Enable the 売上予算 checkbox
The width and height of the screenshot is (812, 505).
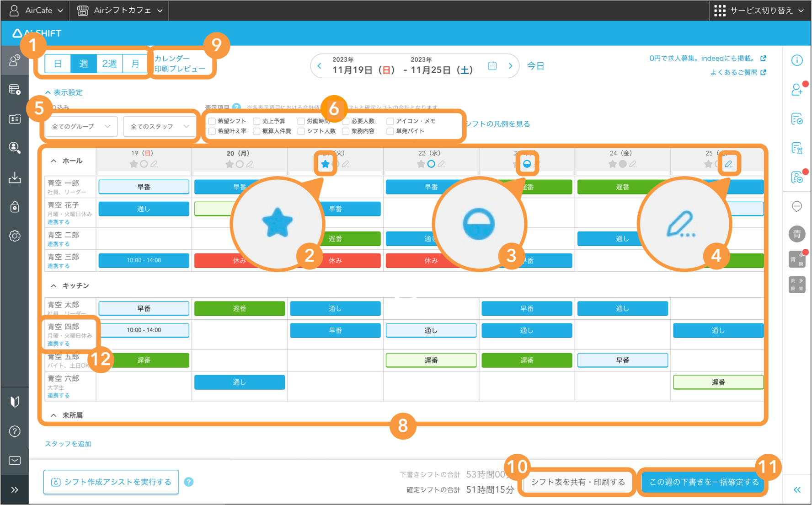tap(256, 121)
